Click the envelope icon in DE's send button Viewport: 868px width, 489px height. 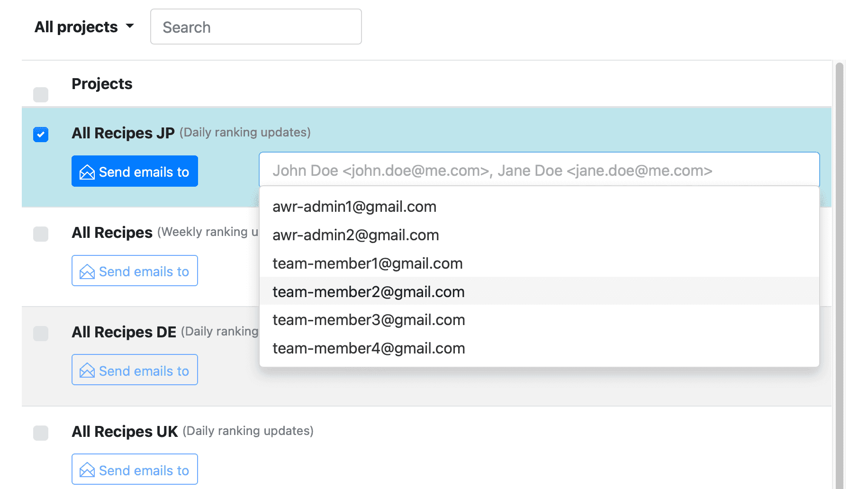pyautogui.click(x=87, y=371)
